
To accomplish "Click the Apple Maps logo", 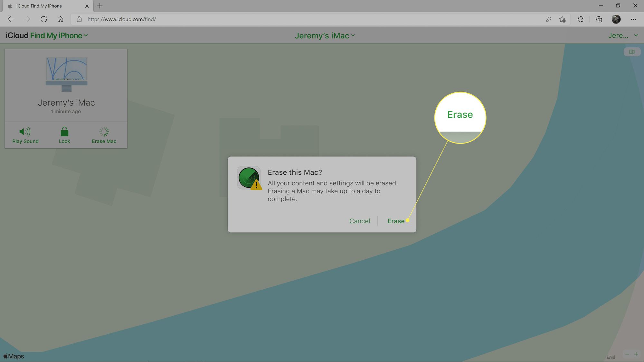I will pos(14,356).
